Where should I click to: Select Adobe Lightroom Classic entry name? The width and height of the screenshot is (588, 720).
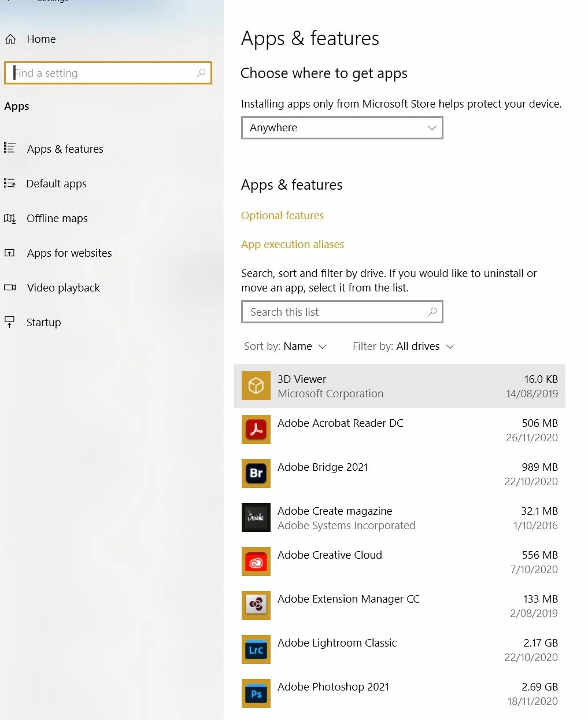337,643
